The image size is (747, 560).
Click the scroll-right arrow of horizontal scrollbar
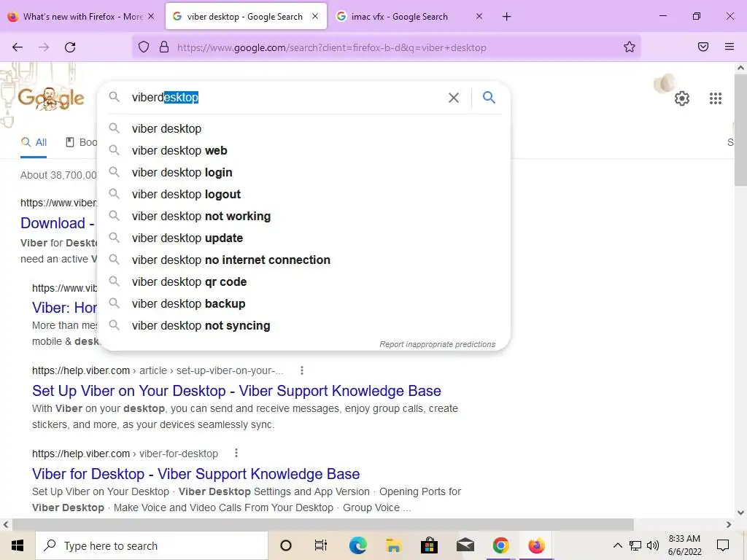pyautogui.click(x=729, y=524)
